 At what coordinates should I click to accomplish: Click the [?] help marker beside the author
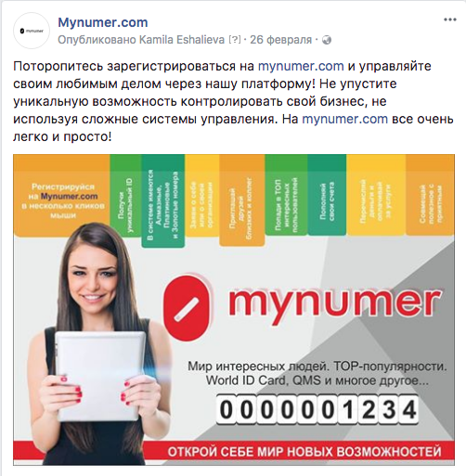click(235, 40)
